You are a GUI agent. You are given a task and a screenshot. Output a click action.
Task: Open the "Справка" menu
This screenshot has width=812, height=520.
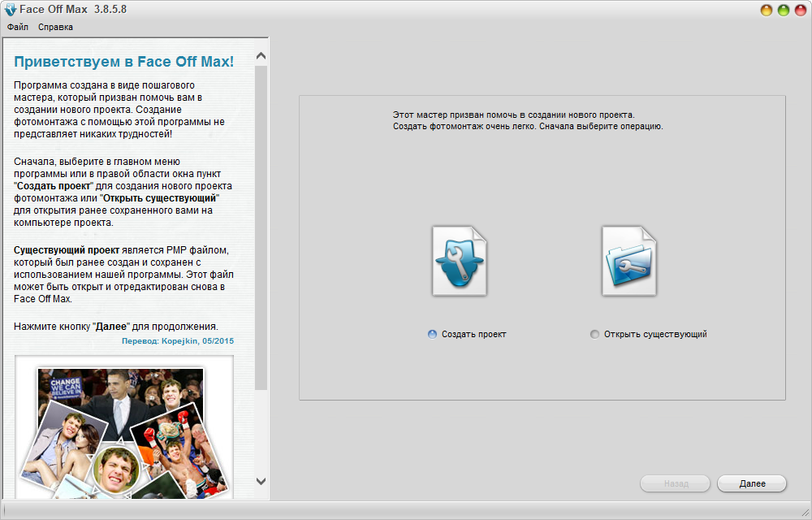pos(55,27)
